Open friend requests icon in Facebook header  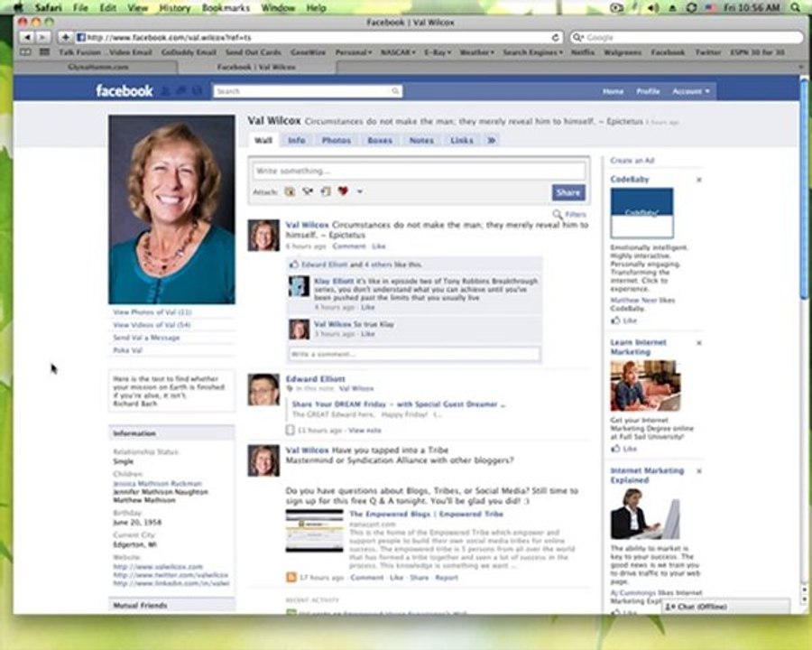(x=165, y=91)
